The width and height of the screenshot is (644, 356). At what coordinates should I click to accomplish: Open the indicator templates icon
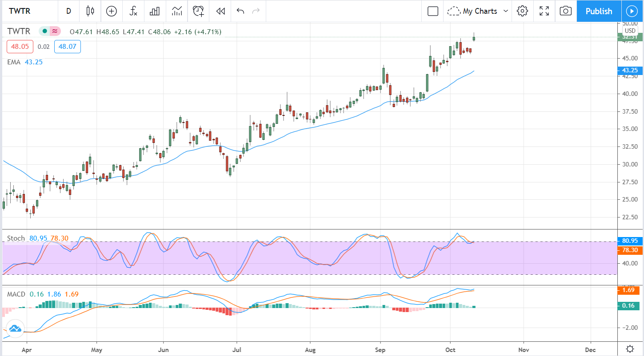pos(176,11)
